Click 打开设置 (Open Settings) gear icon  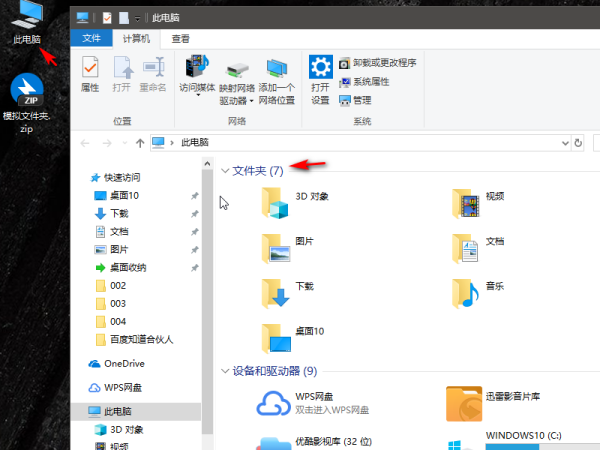(x=320, y=74)
